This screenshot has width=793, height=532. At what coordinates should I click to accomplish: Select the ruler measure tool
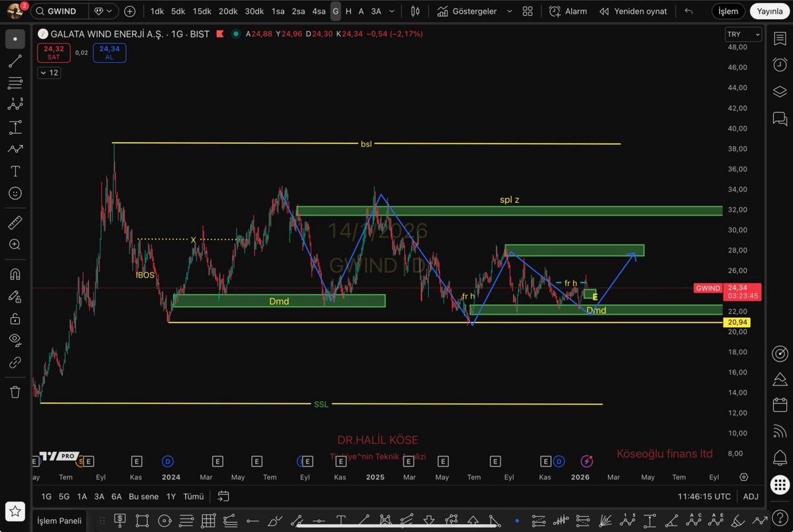(15, 223)
